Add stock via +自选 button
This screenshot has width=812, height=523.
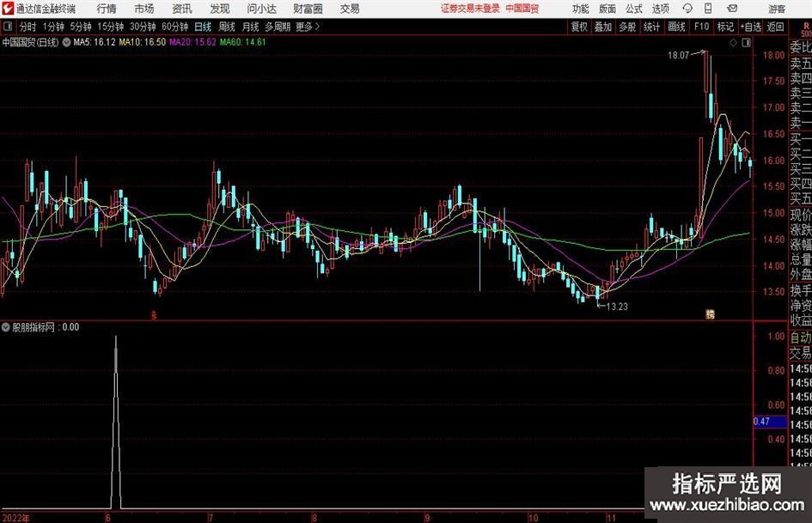click(x=751, y=27)
